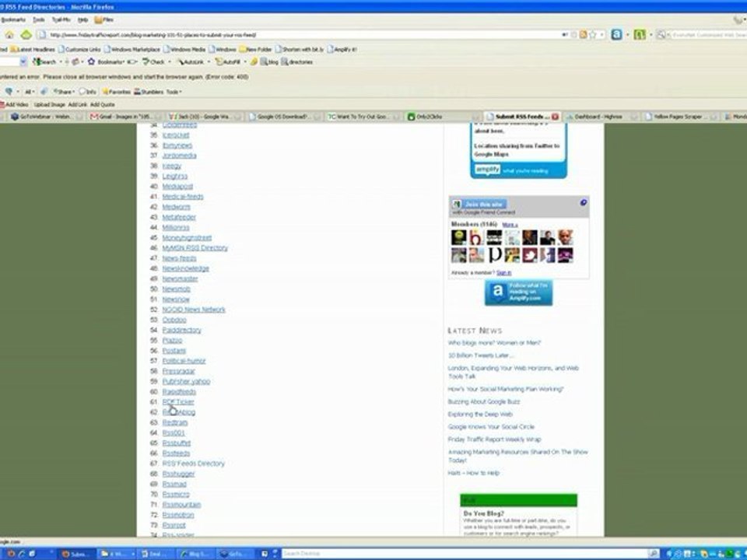The image size is (747, 560).
Task: Open Latest Headlines bookmark
Action: (33, 49)
